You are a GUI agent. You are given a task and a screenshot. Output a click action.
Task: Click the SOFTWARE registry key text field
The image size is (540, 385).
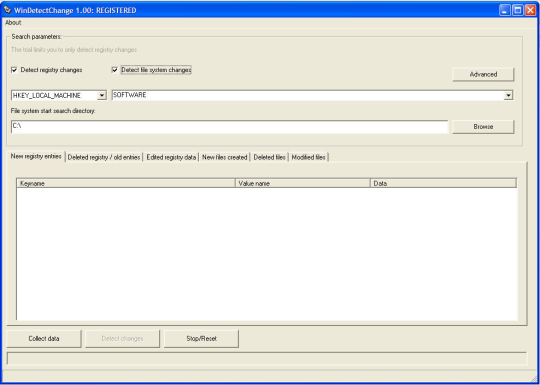(x=308, y=95)
